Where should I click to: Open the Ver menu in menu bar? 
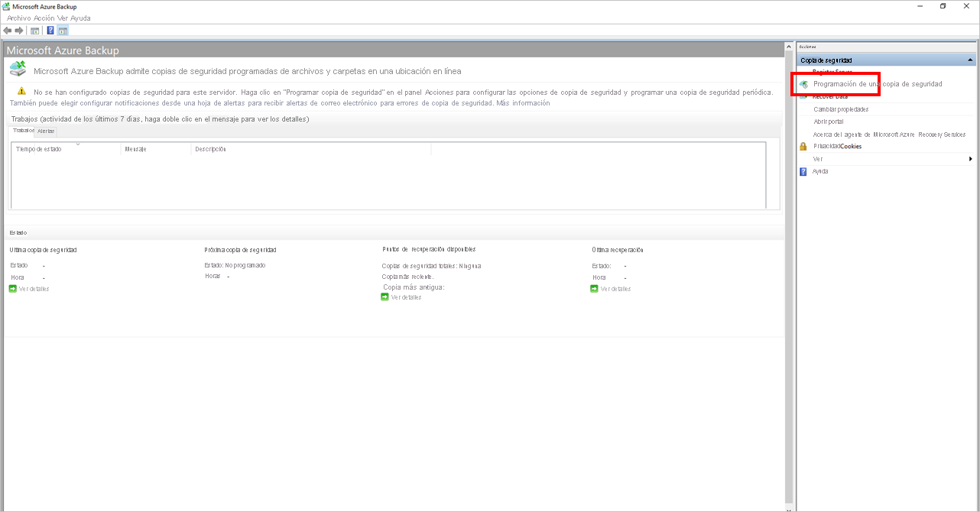(x=63, y=18)
